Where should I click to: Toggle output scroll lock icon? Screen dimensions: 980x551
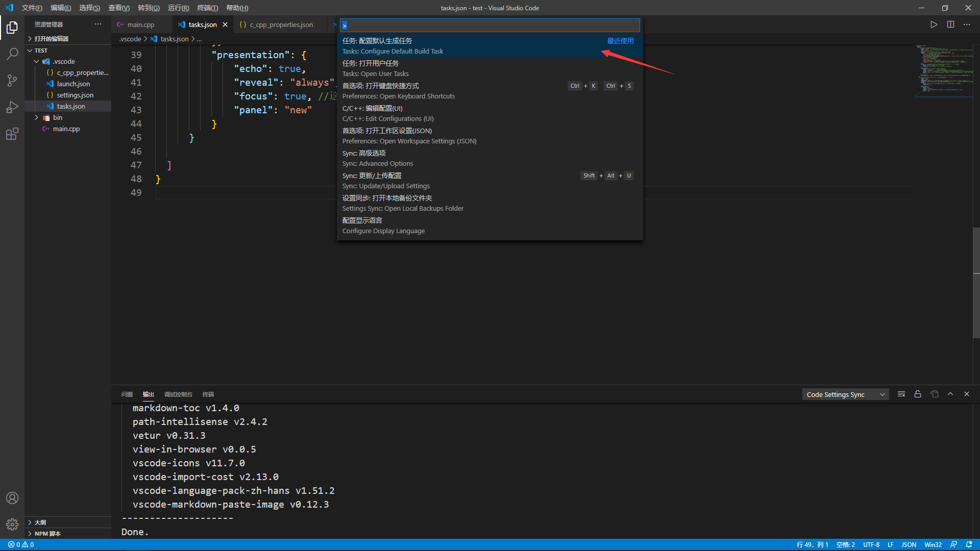point(918,394)
